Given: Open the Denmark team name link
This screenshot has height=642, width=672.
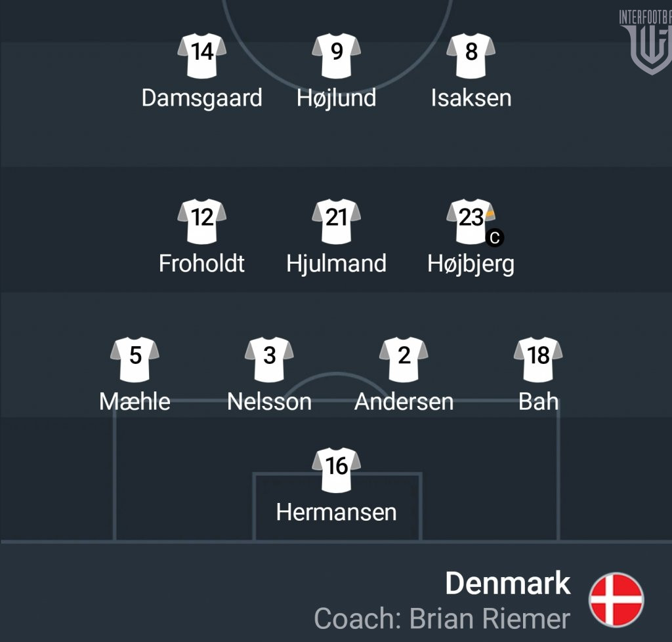Looking at the screenshot, I should 508,584.
